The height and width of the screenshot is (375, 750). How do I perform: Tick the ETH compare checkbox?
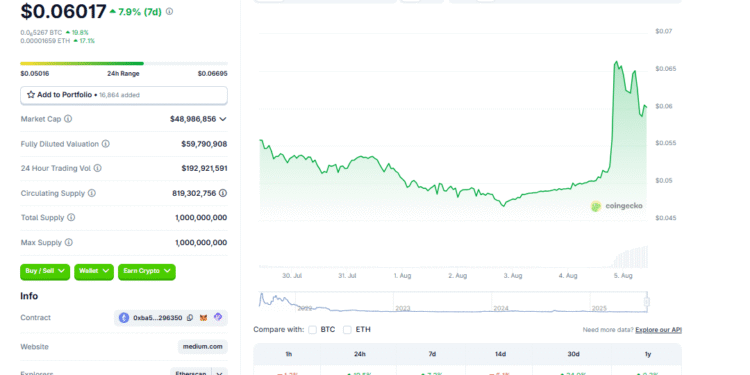[347, 330]
